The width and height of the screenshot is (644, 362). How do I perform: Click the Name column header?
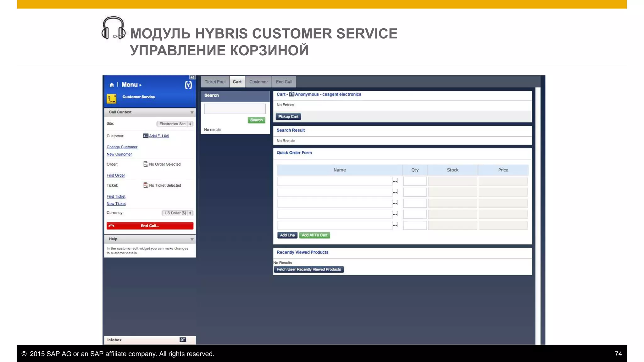(340, 170)
